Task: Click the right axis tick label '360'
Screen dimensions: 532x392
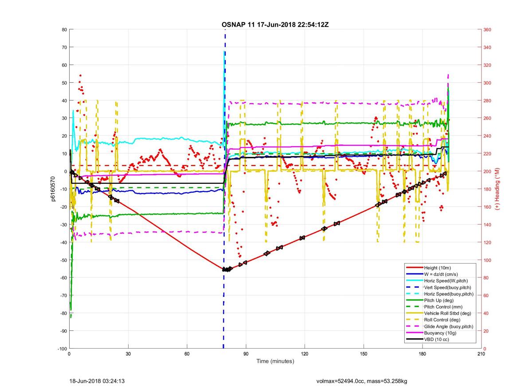Action: 488,30
